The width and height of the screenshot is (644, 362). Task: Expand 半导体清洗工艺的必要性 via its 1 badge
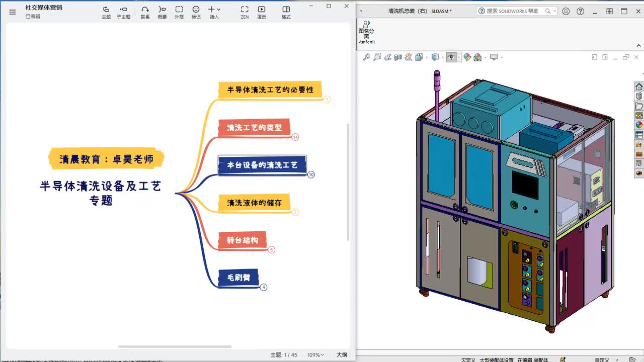[x=327, y=100]
